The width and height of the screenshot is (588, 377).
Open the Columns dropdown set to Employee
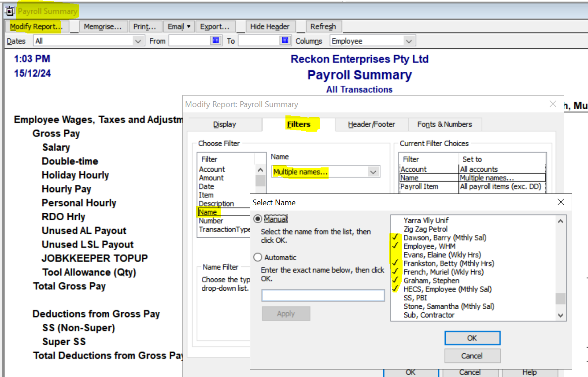(x=409, y=41)
